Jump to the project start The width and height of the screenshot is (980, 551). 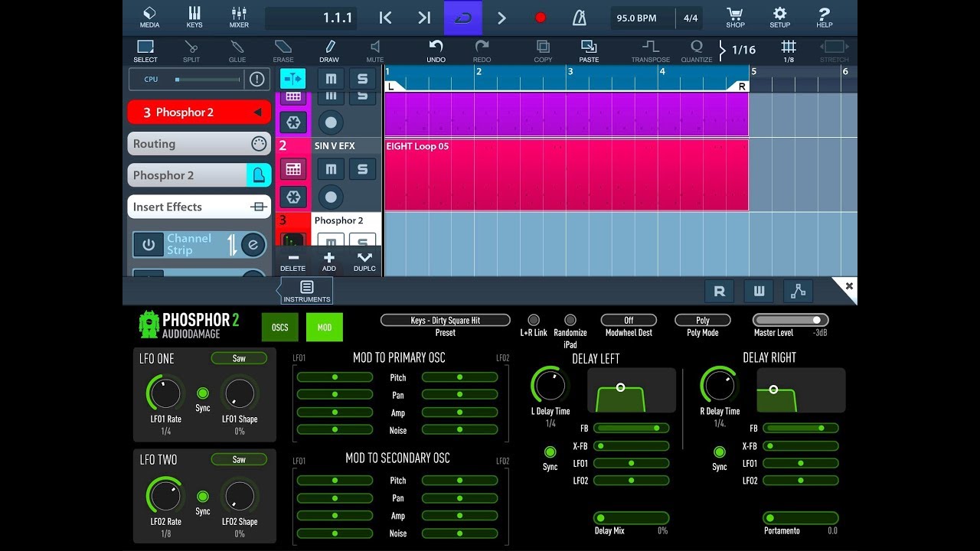pos(385,18)
